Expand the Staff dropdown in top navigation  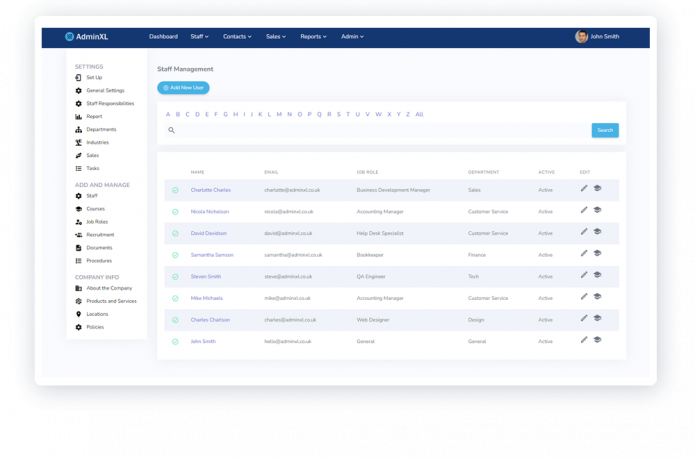coord(199,37)
